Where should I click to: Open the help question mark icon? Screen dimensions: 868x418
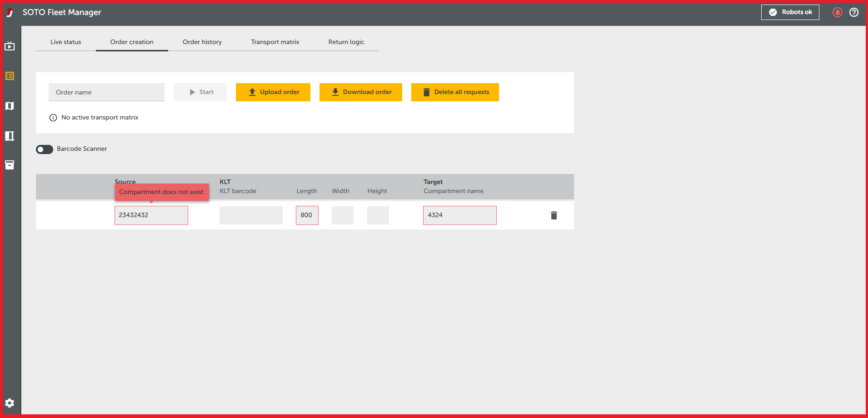tap(854, 12)
